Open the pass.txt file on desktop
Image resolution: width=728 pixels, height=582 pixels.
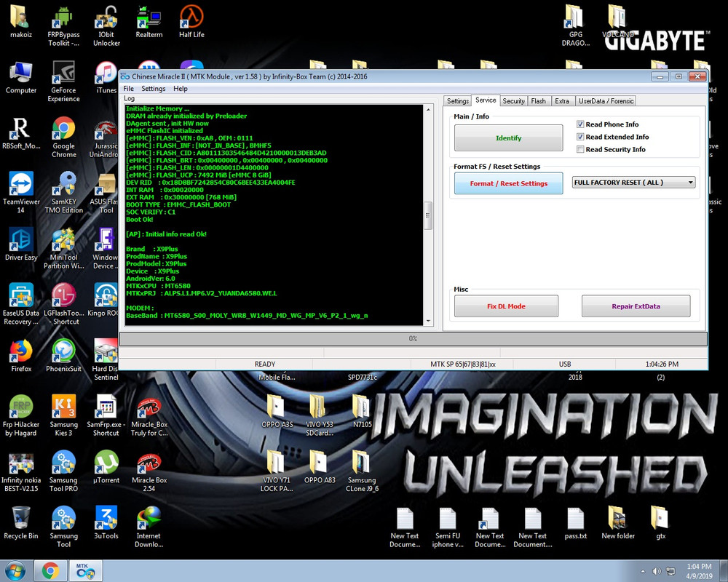[x=576, y=524]
